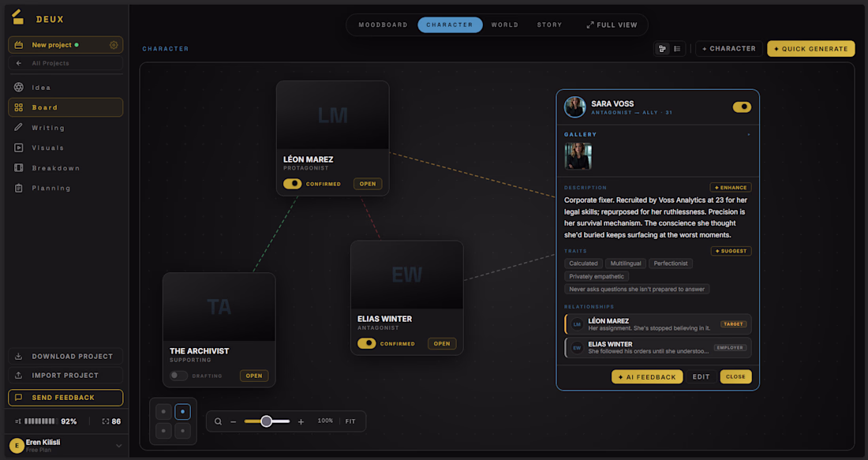Click the Enhance description button
Screen dimensions: 868x460
[x=731, y=188]
